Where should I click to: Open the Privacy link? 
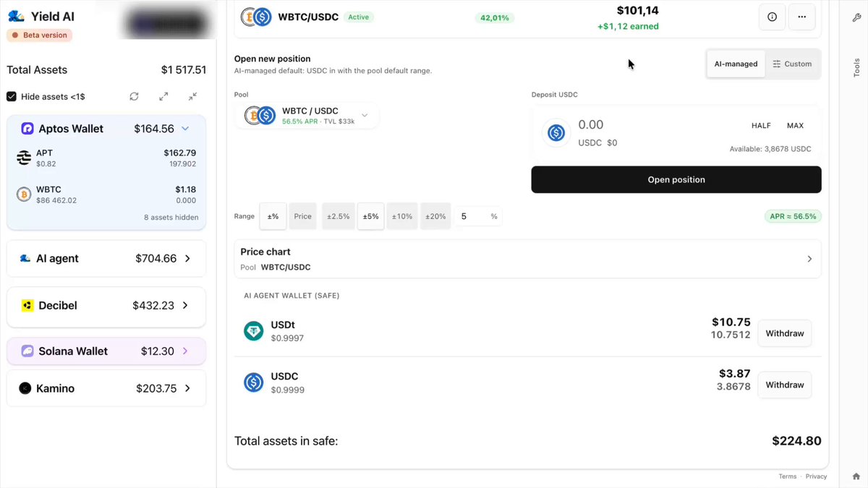[816, 476]
